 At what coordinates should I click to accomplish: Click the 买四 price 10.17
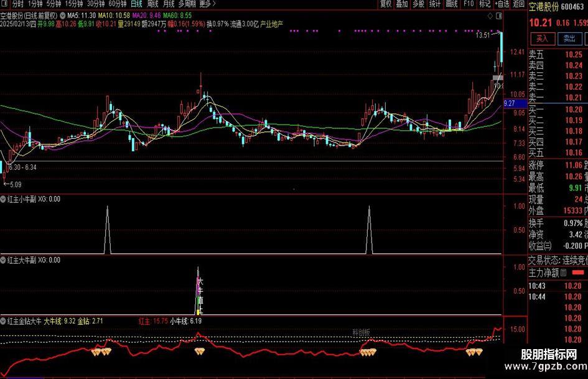coord(574,142)
